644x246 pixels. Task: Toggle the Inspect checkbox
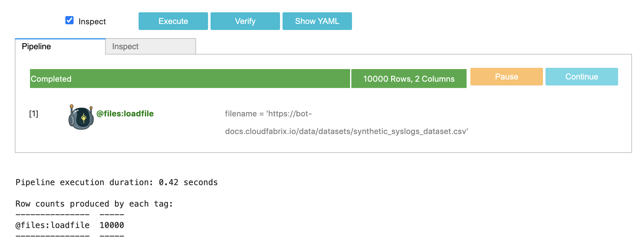click(69, 20)
